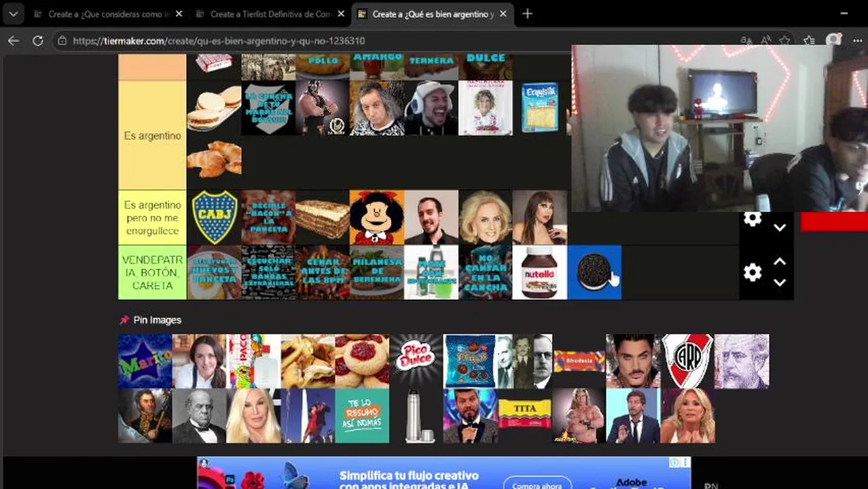Pick the 'Te lo resumo así nomás' image
Image resolution: width=868 pixels, height=489 pixels.
coord(362,416)
